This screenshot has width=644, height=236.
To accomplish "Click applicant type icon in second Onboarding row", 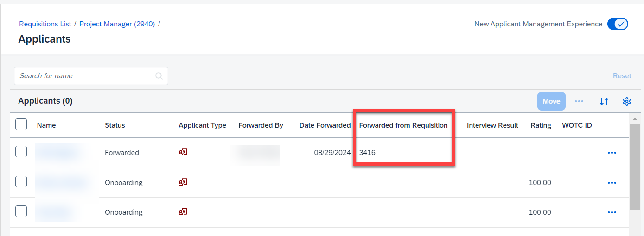I will (183, 211).
